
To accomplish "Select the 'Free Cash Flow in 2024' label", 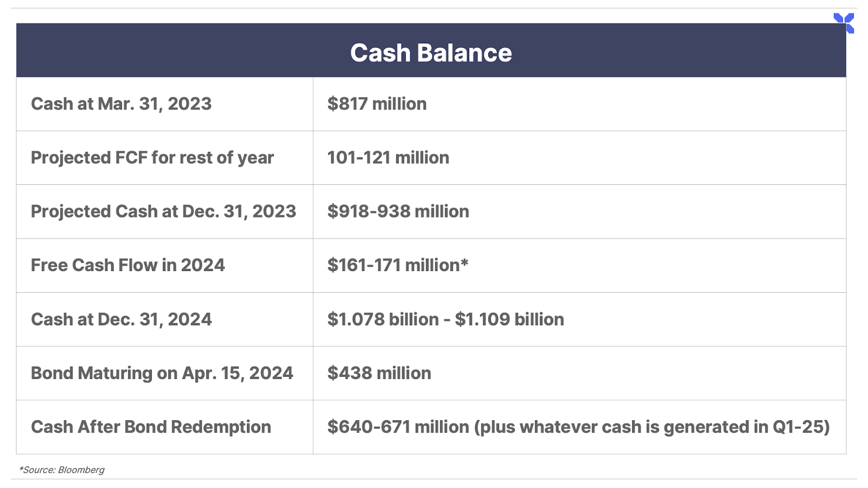I will click(127, 265).
